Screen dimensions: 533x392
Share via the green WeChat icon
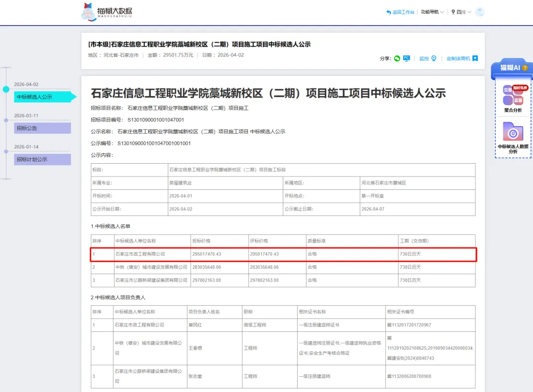[x=397, y=58]
